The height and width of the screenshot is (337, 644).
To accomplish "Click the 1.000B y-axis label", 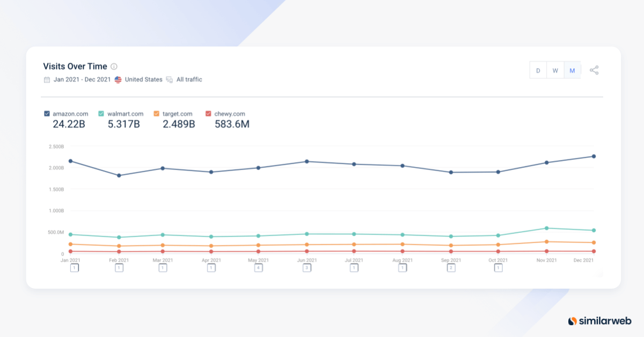I will click(56, 211).
